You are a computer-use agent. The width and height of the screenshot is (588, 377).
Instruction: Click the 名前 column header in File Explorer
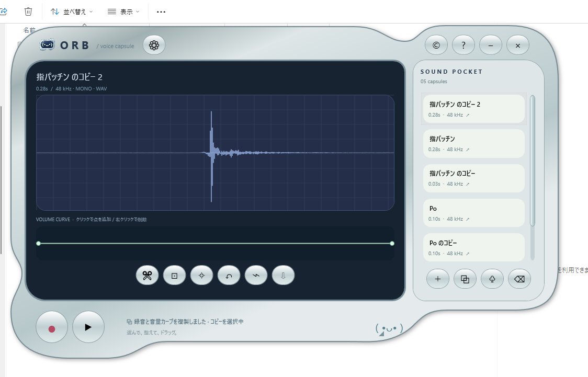click(29, 30)
